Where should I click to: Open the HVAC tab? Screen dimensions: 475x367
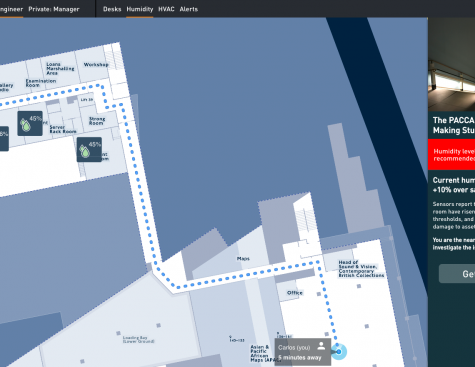pyautogui.click(x=166, y=9)
